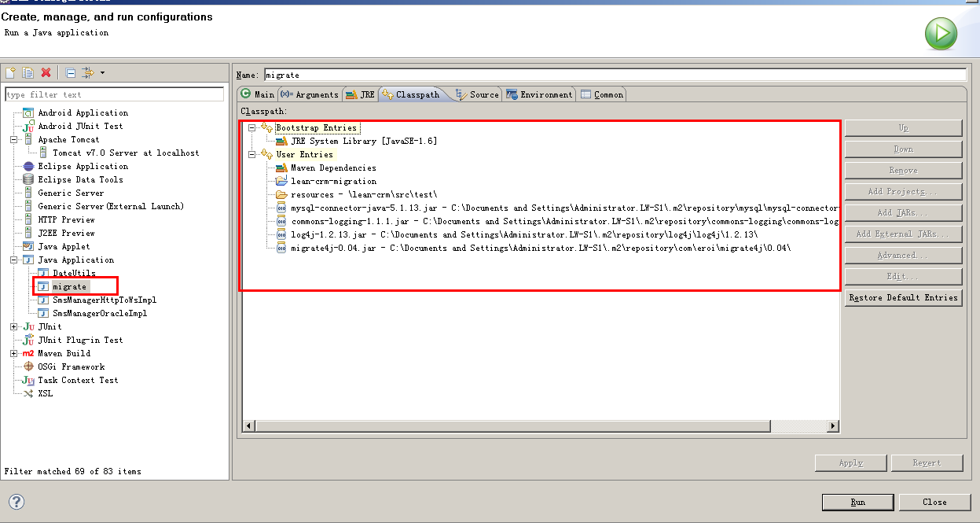This screenshot has width=980, height=523.
Task: Select the Task Context Test icon
Action: 29,381
